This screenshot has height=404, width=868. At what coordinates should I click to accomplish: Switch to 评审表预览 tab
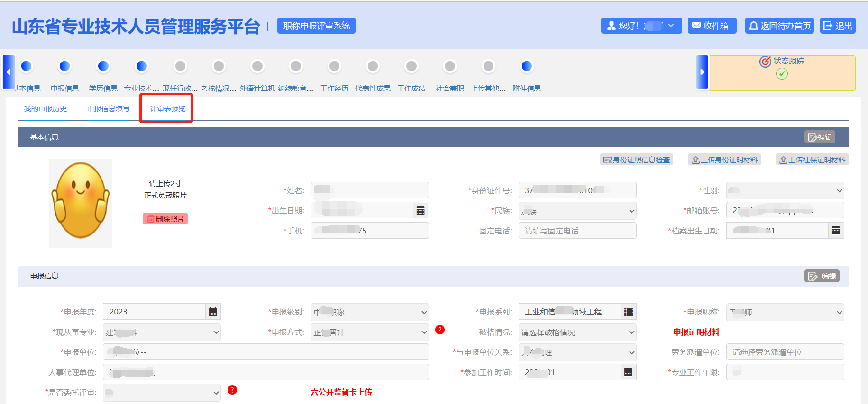(x=167, y=109)
